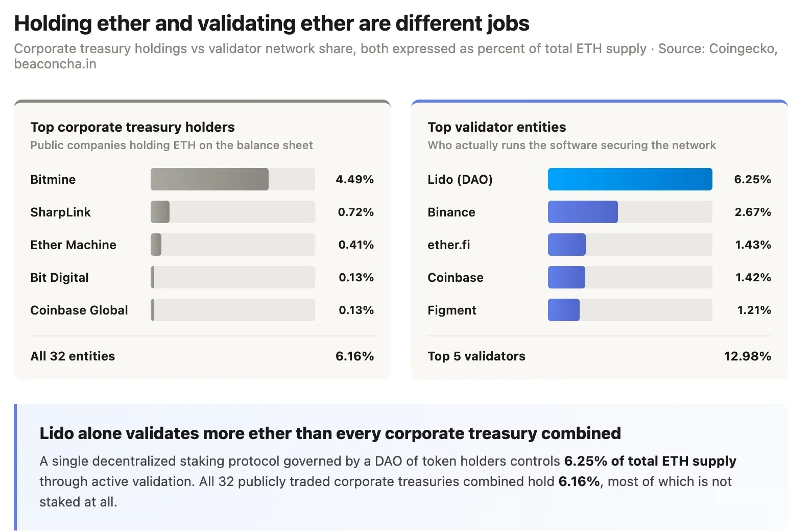Image resolution: width=811 pixels, height=532 pixels.
Task: Click the Bit Digital label
Action: [x=59, y=278]
